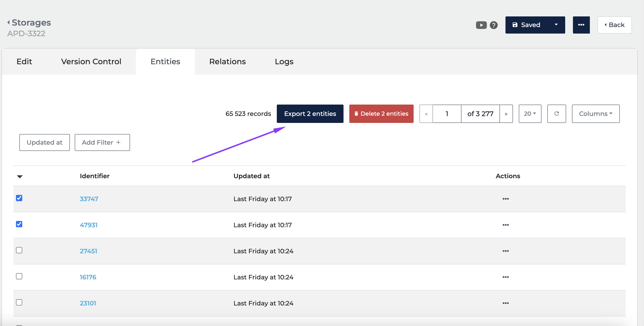Open the Logs tab
Viewport: 644px width, 326px height.
(284, 61)
